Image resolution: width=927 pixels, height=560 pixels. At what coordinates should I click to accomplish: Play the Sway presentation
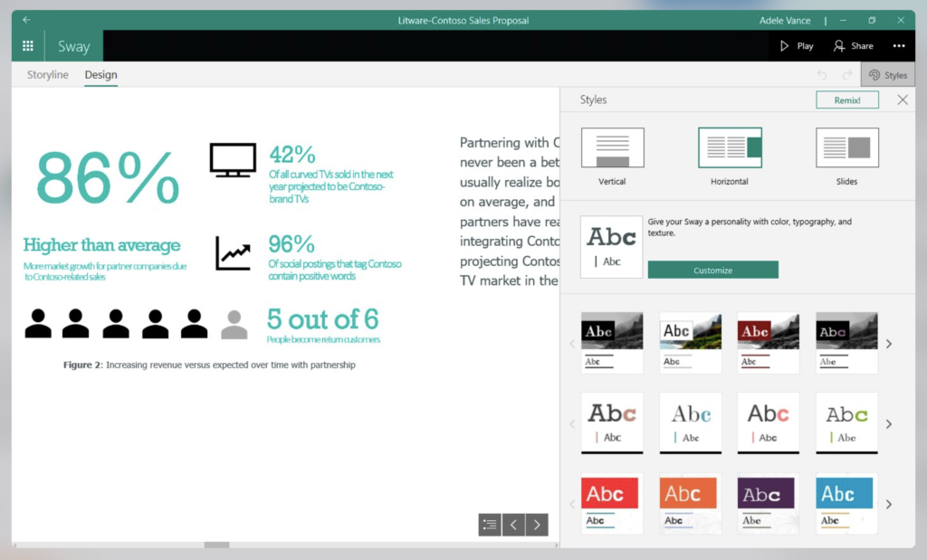(797, 45)
